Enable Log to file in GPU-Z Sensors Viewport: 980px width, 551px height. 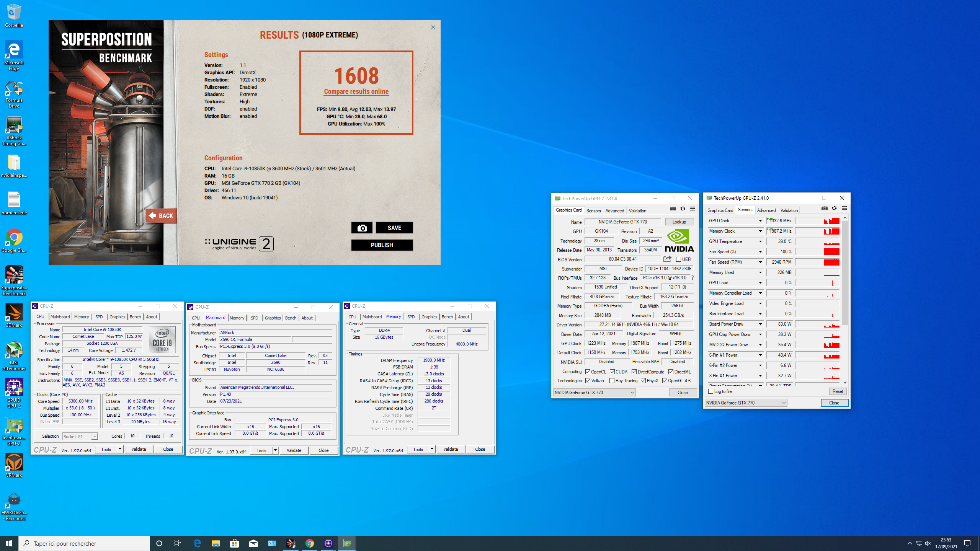(711, 391)
